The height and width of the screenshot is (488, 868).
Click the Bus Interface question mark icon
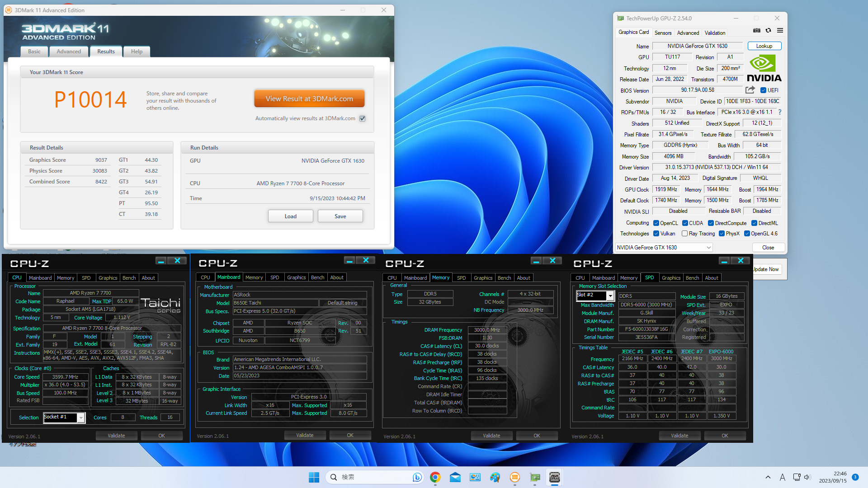[x=779, y=112]
